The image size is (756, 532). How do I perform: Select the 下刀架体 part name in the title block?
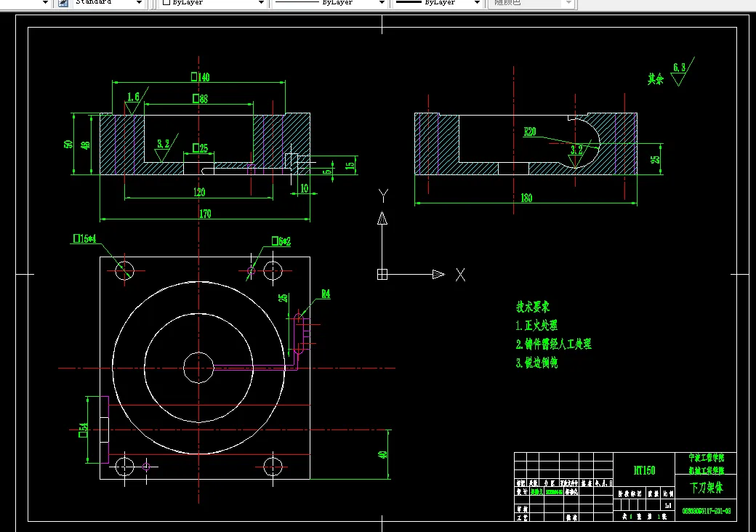pyautogui.click(x=707, y=488)
